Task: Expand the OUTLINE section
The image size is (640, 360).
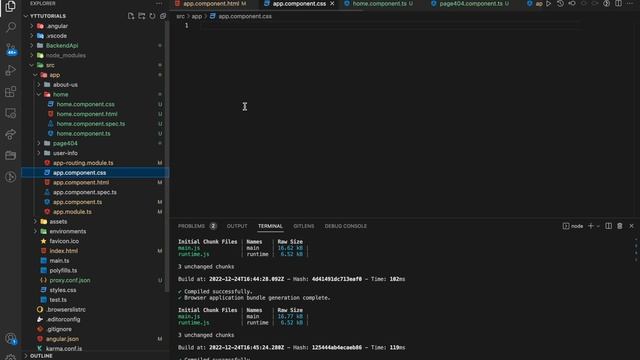Action: pyautogui.click(x=39, y=356)
